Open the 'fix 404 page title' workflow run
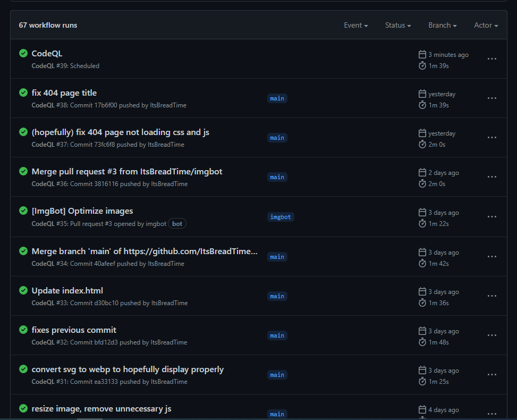This screenshot has height=420, width=517. click(64, 93)
